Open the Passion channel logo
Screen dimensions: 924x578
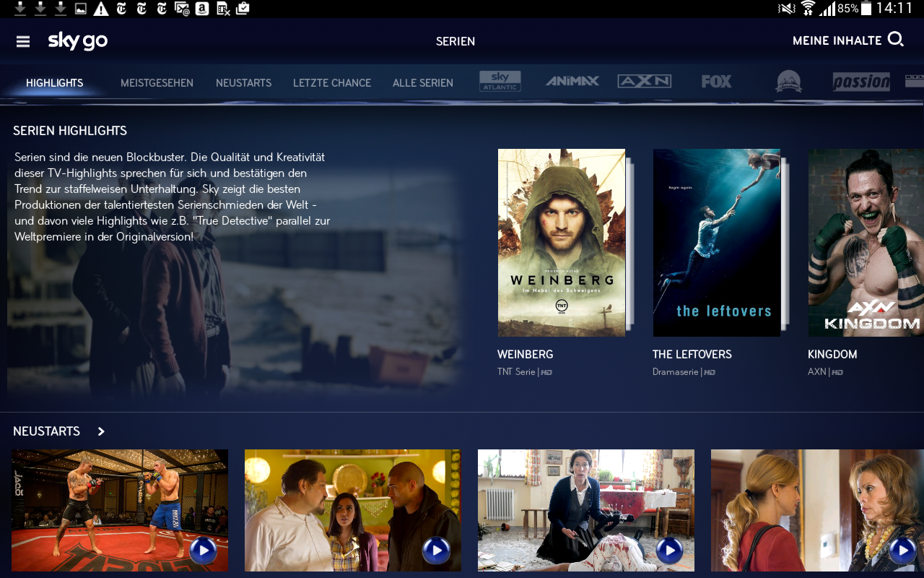(861, 82)
